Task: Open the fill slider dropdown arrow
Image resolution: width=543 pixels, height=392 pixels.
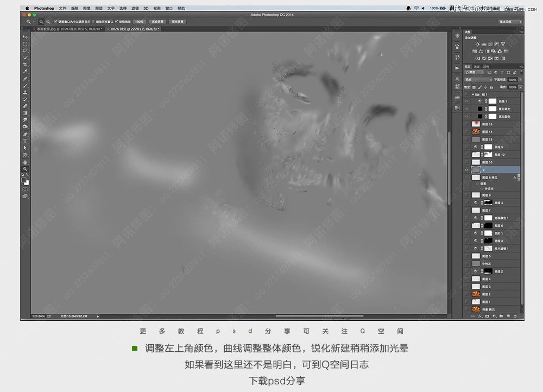Action: coord(521,87)
